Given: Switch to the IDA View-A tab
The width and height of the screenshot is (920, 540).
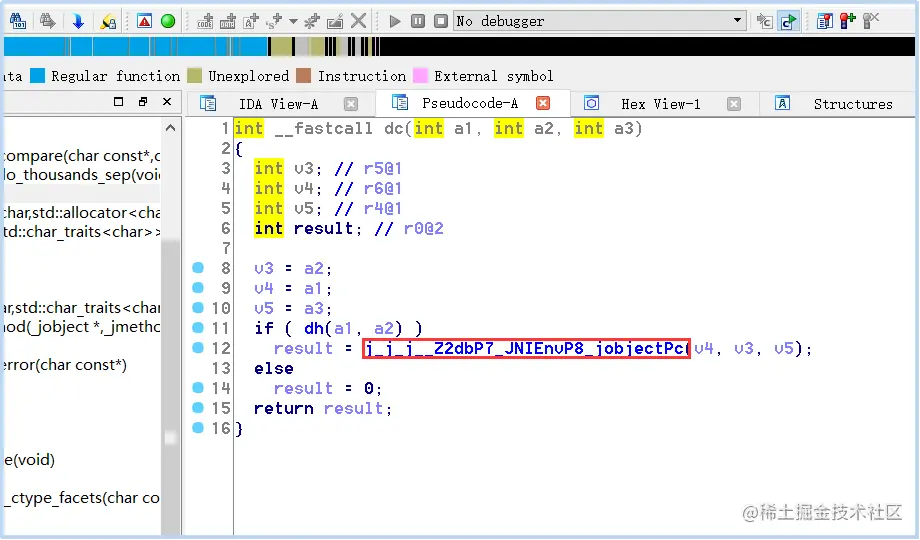Looking at the screenshot, I should [x=278, y=104].
